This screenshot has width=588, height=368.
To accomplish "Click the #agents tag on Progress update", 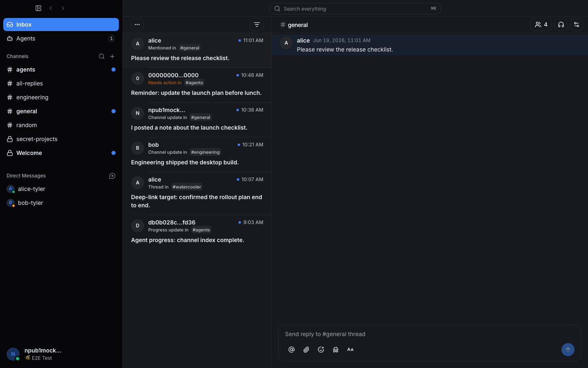I will [x=201, y=230].
